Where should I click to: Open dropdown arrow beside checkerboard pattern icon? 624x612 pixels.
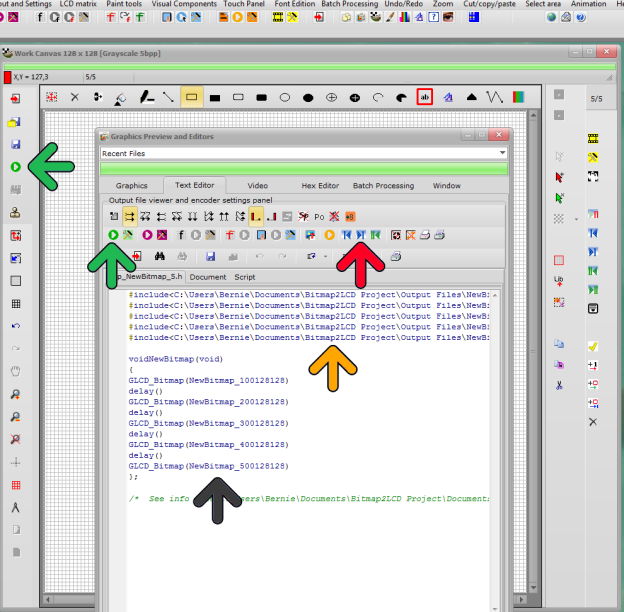point(576,218)
